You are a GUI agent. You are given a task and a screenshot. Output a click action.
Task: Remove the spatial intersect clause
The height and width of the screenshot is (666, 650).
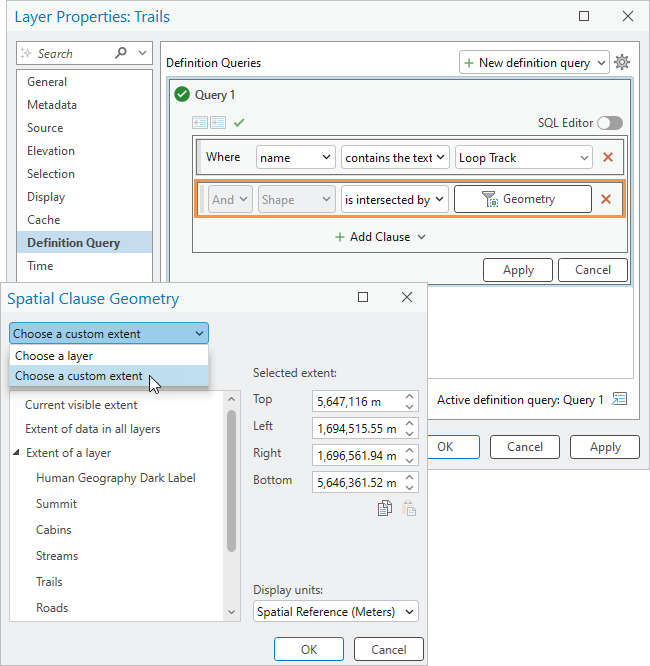coord(606,199)
